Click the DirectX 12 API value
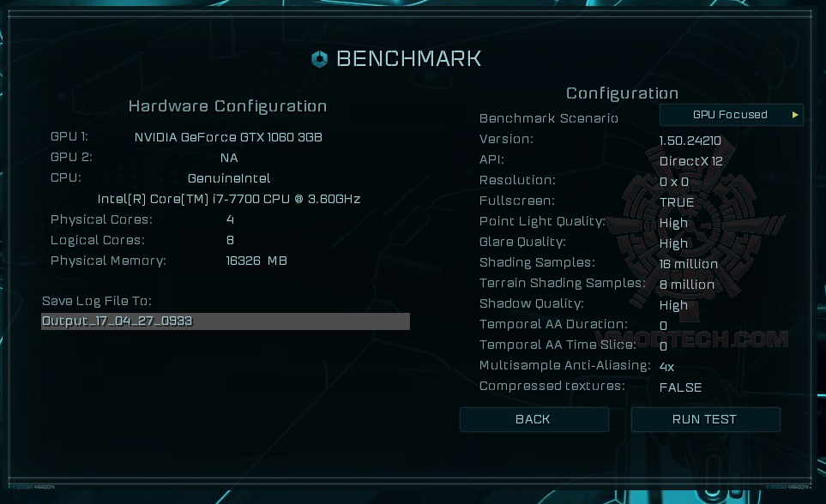The width and height of the screenshot is (826, 504). coord(690,161)
